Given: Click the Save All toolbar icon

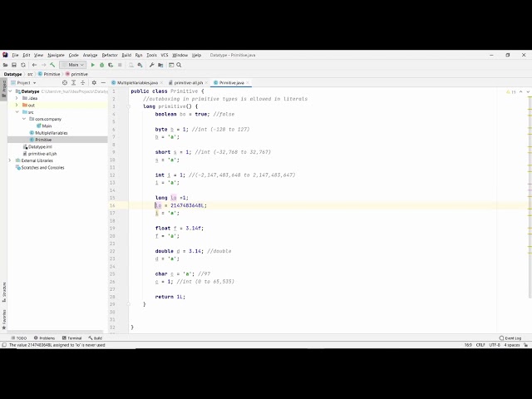Looking at the screenshot, I should point(14,65).
